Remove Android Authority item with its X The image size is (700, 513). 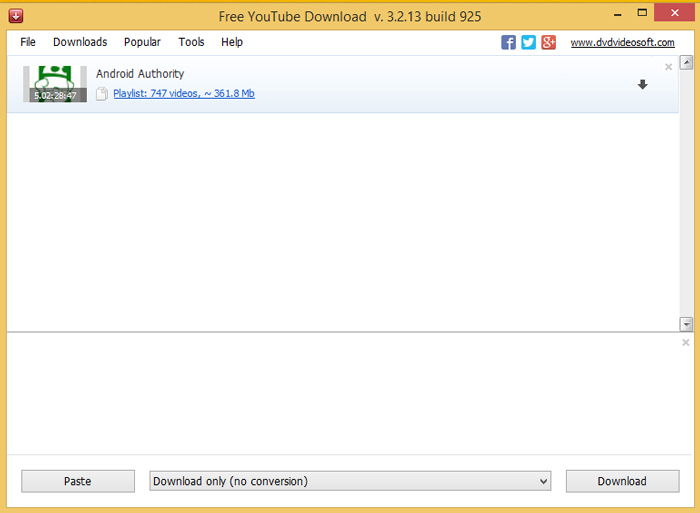tap(668, 67)
